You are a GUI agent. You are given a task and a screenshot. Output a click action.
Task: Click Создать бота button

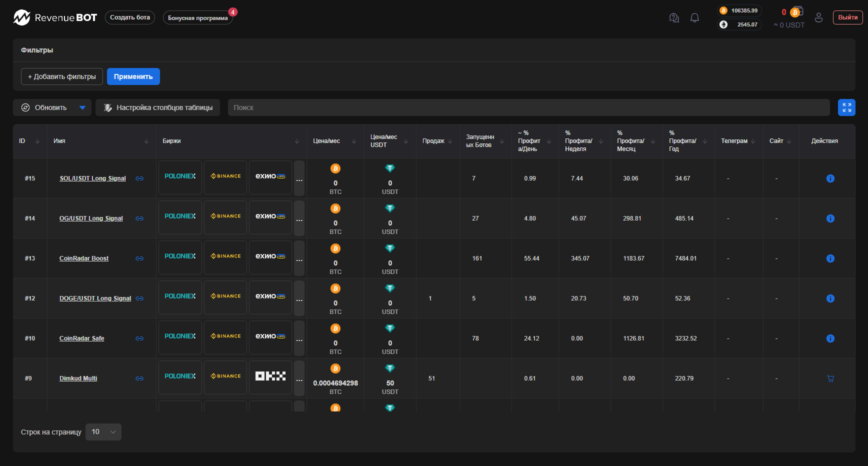(130, 17)
